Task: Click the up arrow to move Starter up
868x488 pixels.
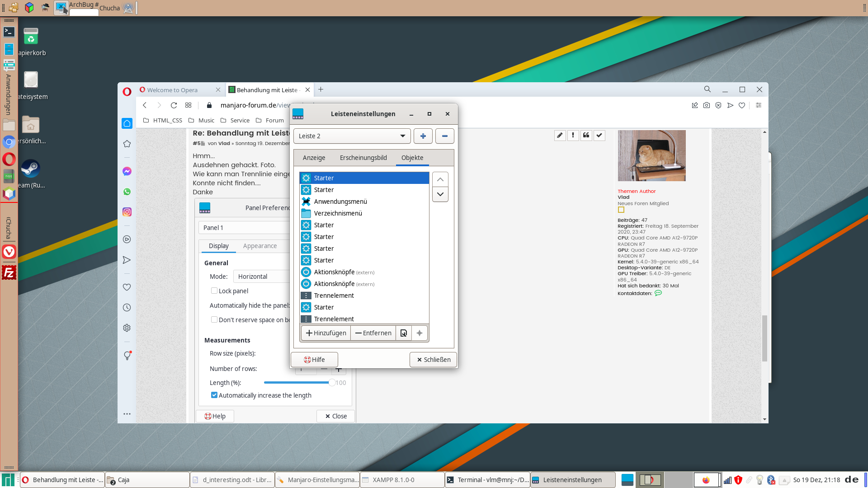Action: coord(441,179)
